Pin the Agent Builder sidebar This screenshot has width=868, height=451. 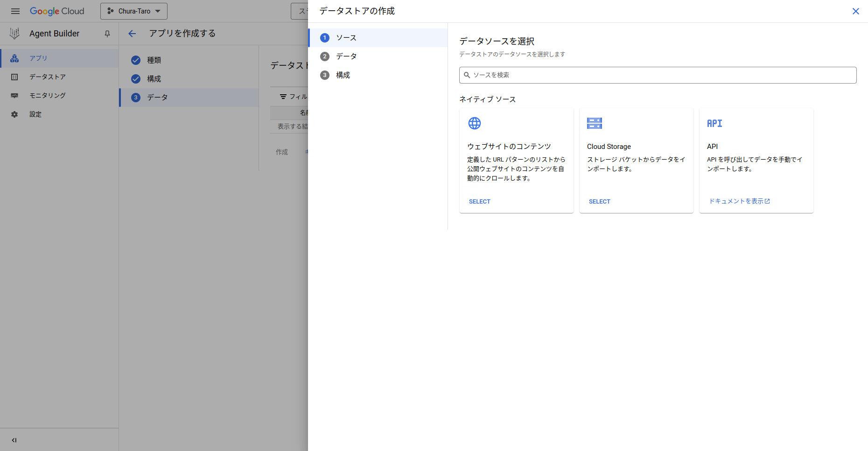point(107,34)
